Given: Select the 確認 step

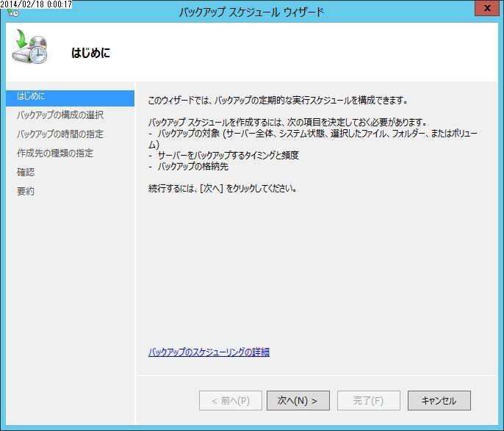Looking at the screenshot, I should [26, 172].
